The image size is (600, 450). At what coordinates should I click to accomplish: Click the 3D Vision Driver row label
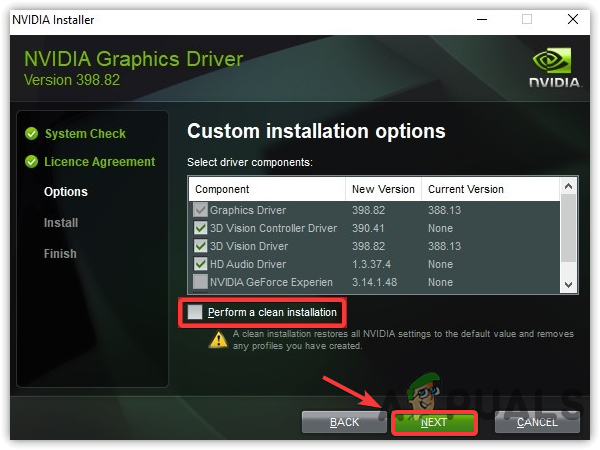(x=249, y=246)
